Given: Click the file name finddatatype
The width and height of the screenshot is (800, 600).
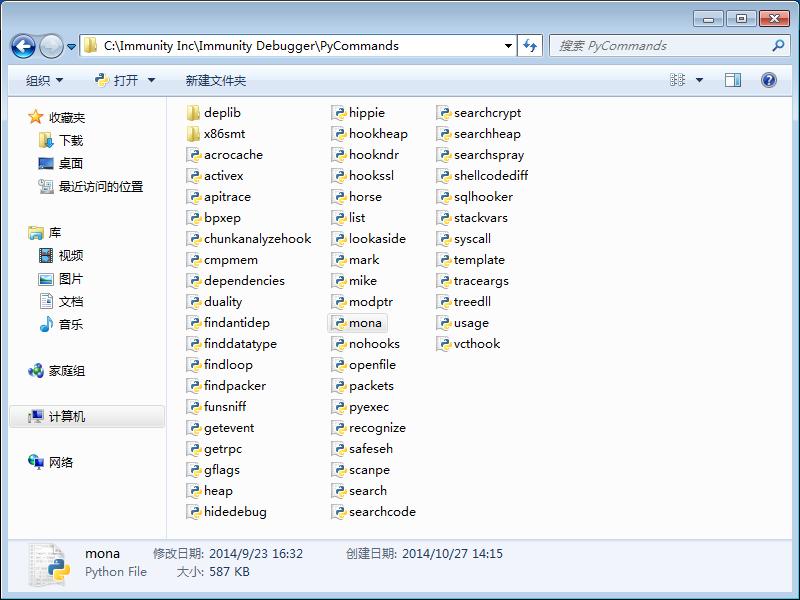Looking at the screenshot, I should click(240, 344).
